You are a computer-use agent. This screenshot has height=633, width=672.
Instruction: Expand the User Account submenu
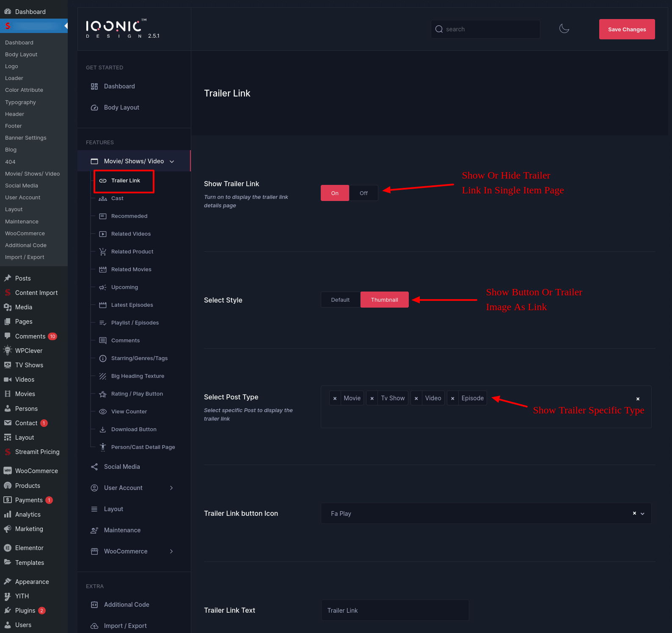coord(171,488)
